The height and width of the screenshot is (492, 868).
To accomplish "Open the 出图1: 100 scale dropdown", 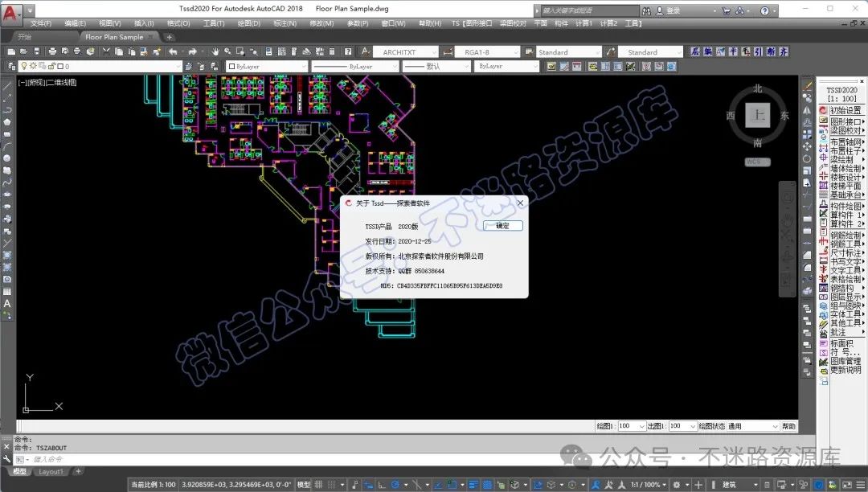I will 693,426.
